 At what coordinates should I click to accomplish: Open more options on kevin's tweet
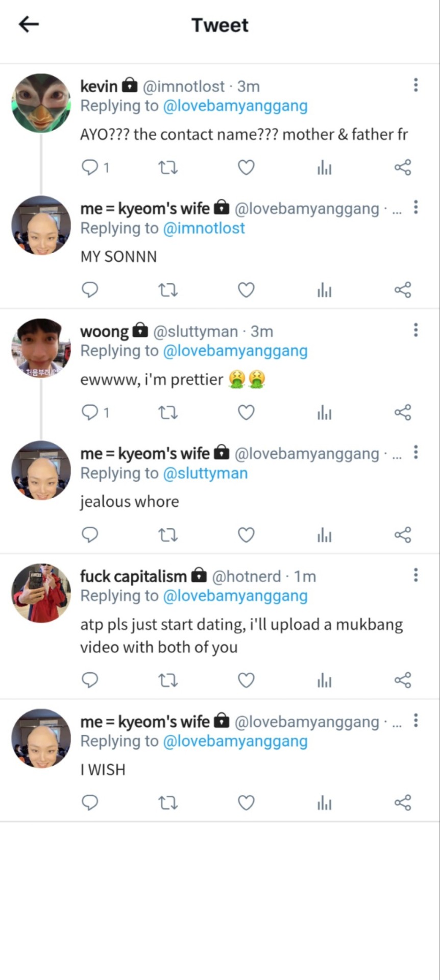(416, 85)
